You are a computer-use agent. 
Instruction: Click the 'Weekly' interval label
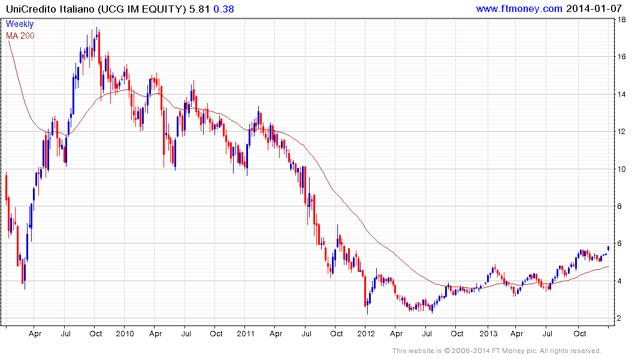pyautogui.click(x=20, y=24)
